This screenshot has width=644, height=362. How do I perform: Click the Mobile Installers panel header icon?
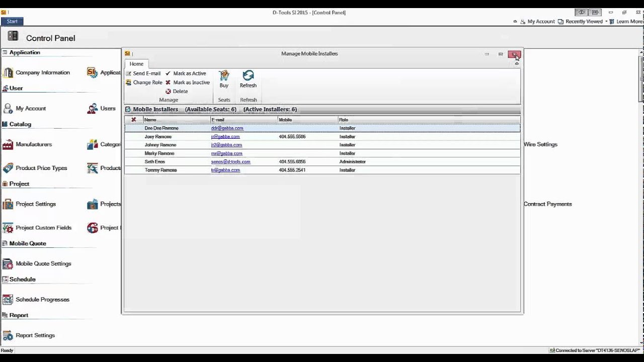(x=128, y=109)
